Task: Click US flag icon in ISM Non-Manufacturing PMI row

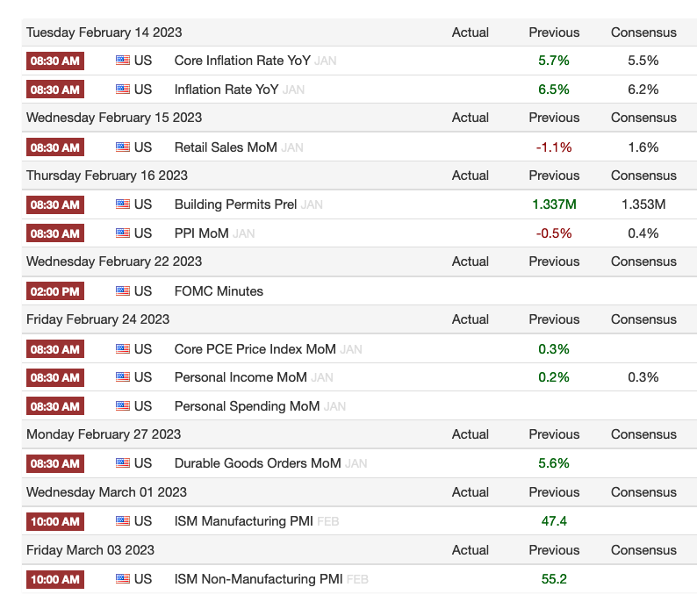Action: click(123, 578)
